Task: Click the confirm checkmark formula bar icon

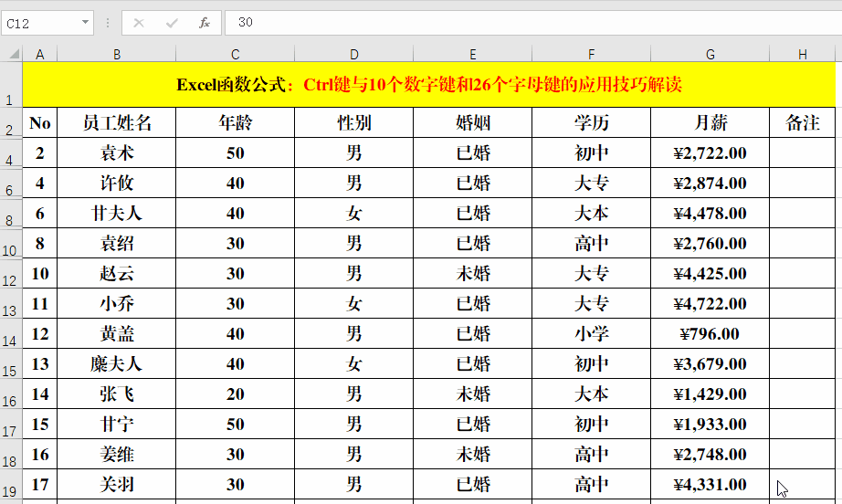Action: (x=172, y=23)
